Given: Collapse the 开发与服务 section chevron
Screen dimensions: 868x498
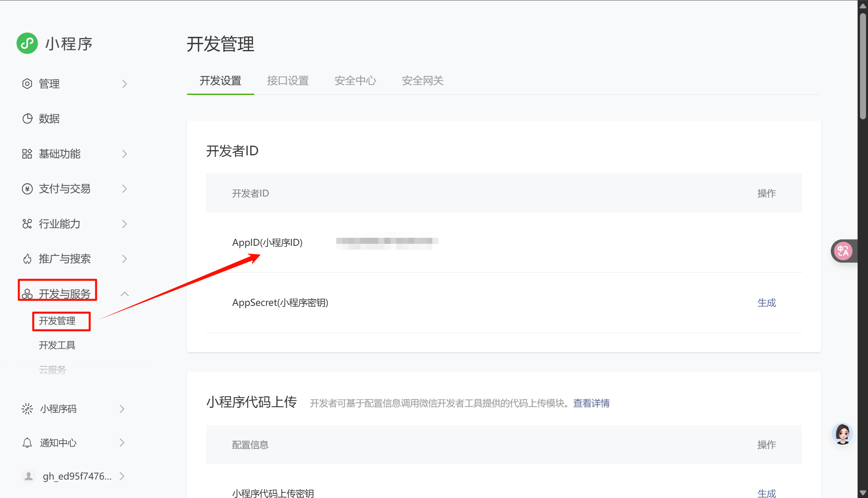Looking at the screenshot, I should pos(125,294).
